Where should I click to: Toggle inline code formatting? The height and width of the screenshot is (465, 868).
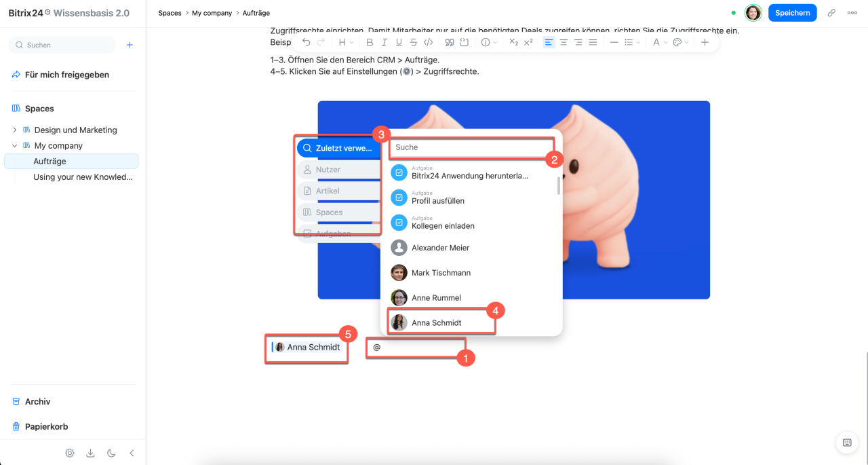point(428,42)
